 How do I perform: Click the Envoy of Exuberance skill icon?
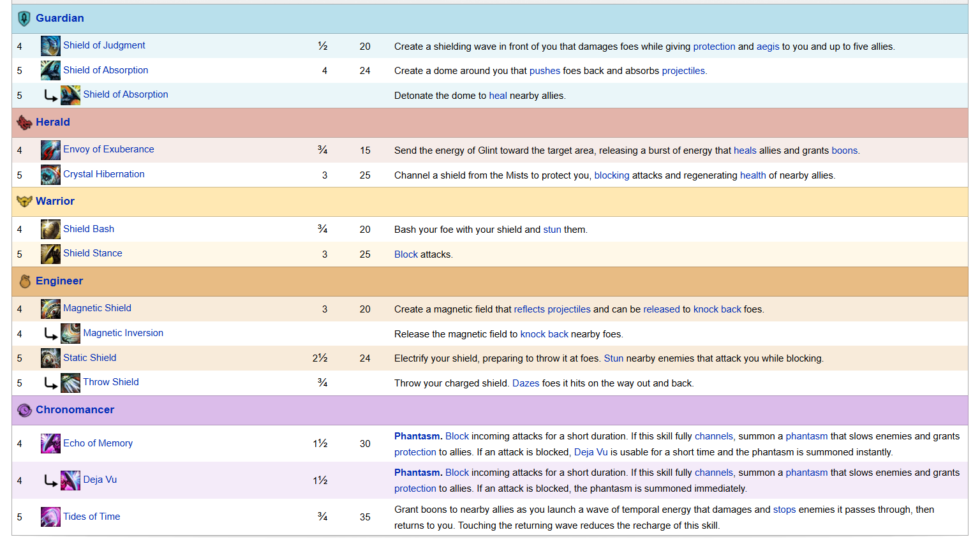[50, 150]
